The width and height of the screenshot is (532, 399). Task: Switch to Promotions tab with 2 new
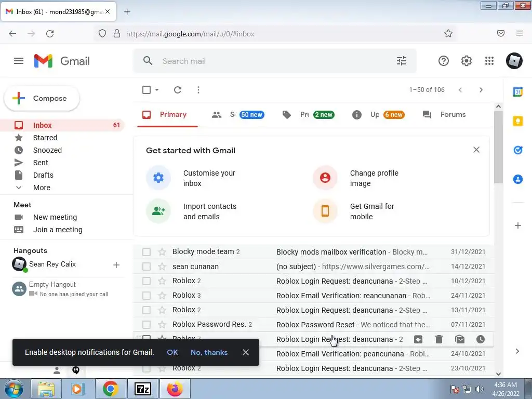click(x=308, y=115)
